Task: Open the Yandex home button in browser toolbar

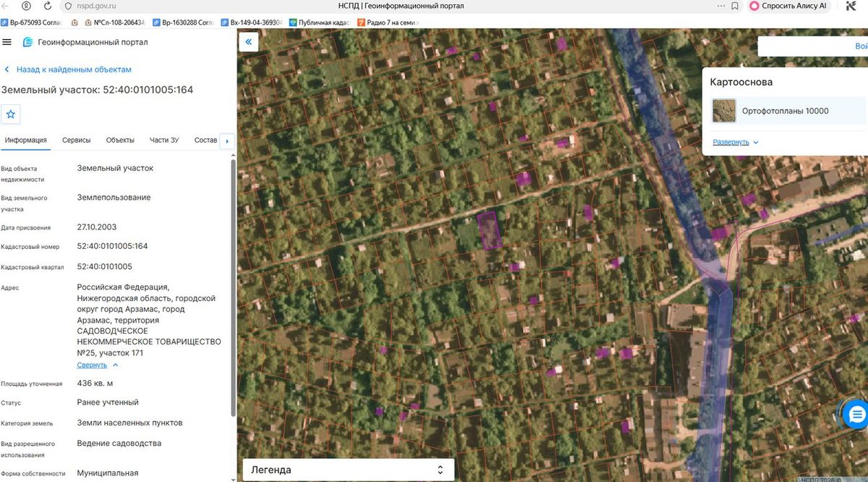Action: [x=27, y=6]
